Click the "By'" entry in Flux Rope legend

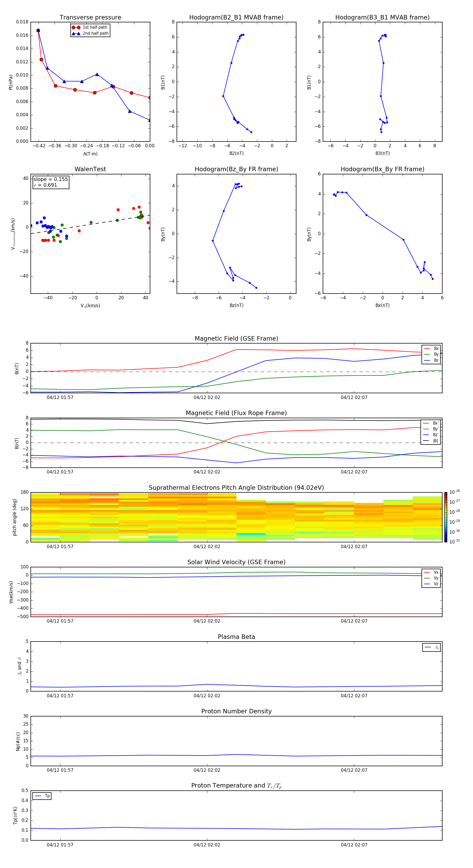431,429
